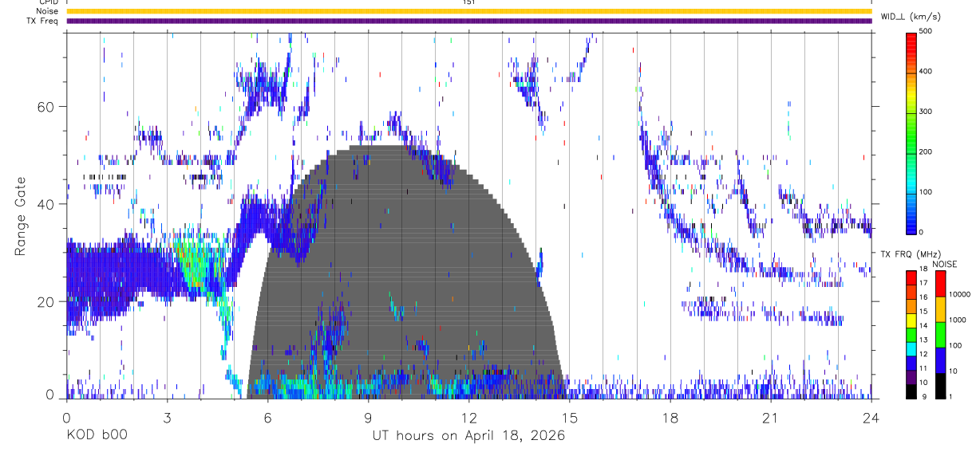This screenshot has width=980, height=452.
Task: Click the TX FRQ (MHz) color scale bar
Action: (911, 334)
